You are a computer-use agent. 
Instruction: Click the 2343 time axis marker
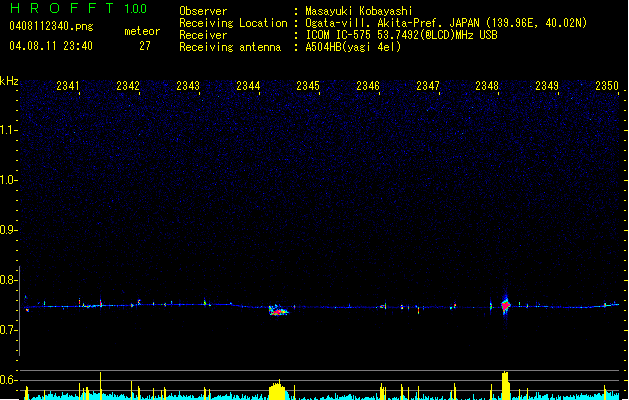(188, 86)
